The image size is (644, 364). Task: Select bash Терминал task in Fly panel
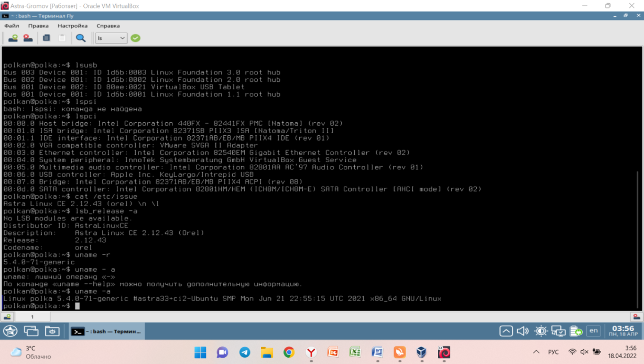[107, 331]
